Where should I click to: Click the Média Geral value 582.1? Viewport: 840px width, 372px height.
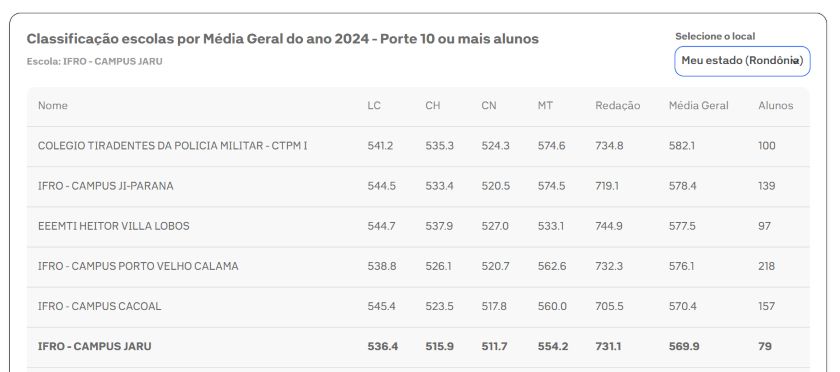pos(681,146)
